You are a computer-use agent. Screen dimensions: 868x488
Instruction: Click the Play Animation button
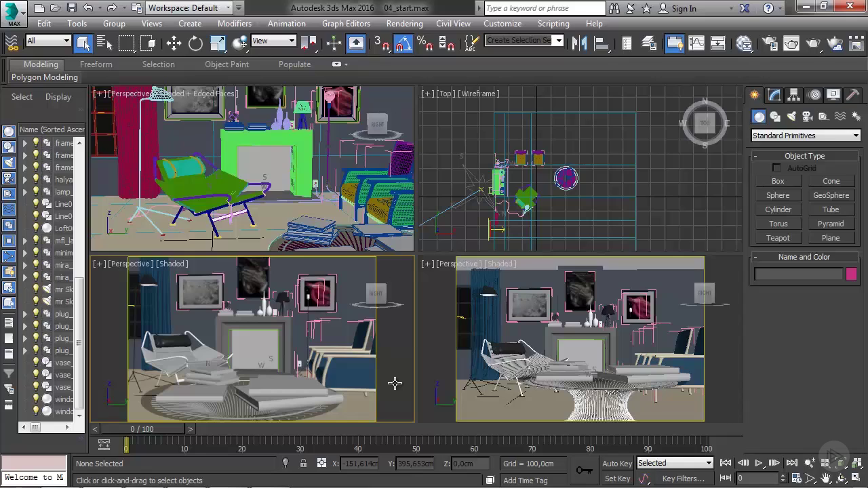[758, 464]
